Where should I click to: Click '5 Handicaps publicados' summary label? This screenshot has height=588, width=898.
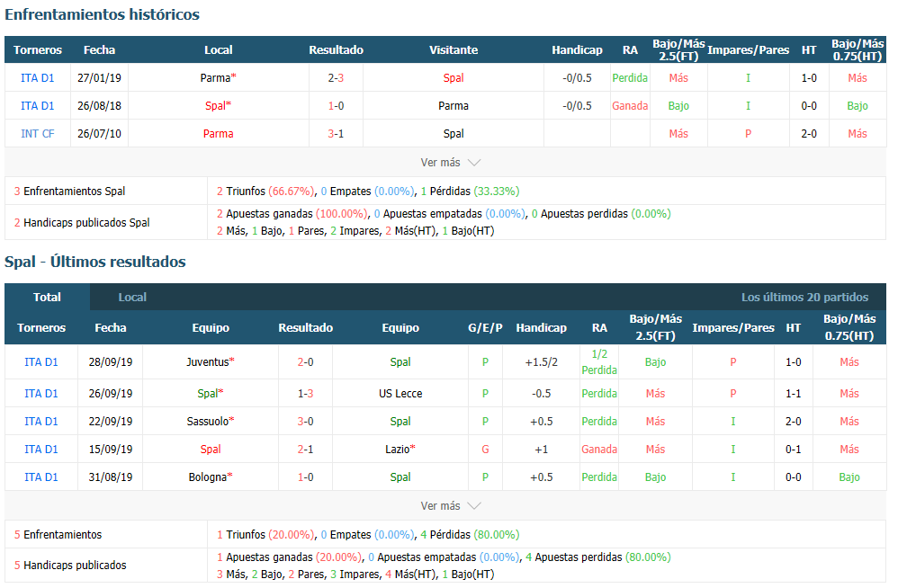coord(70,566)
